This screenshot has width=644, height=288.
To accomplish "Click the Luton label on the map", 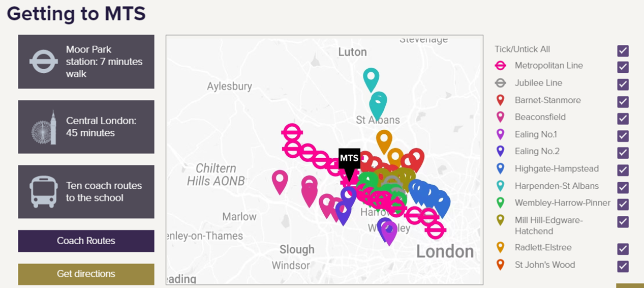I will [352, 52].
